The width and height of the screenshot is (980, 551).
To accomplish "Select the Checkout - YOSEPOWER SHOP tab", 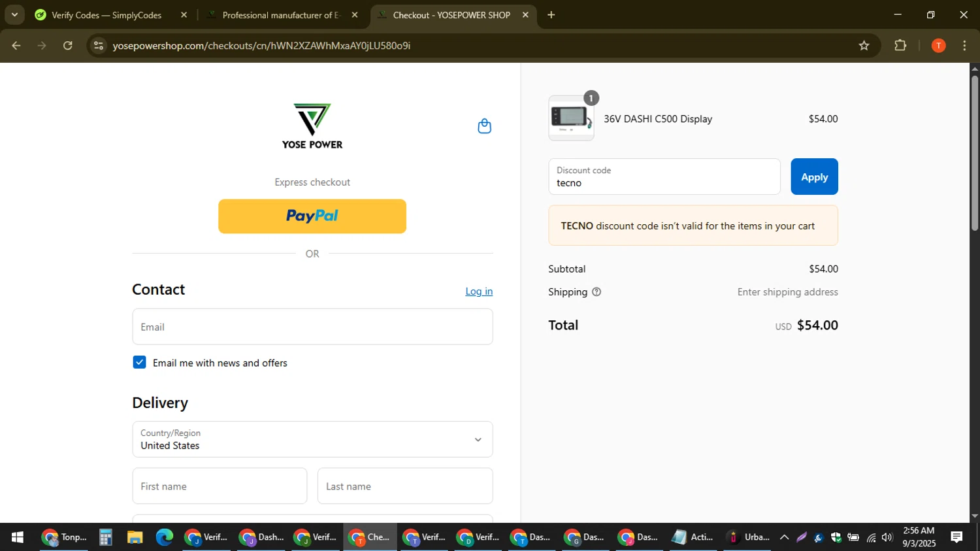I will 451,15.
